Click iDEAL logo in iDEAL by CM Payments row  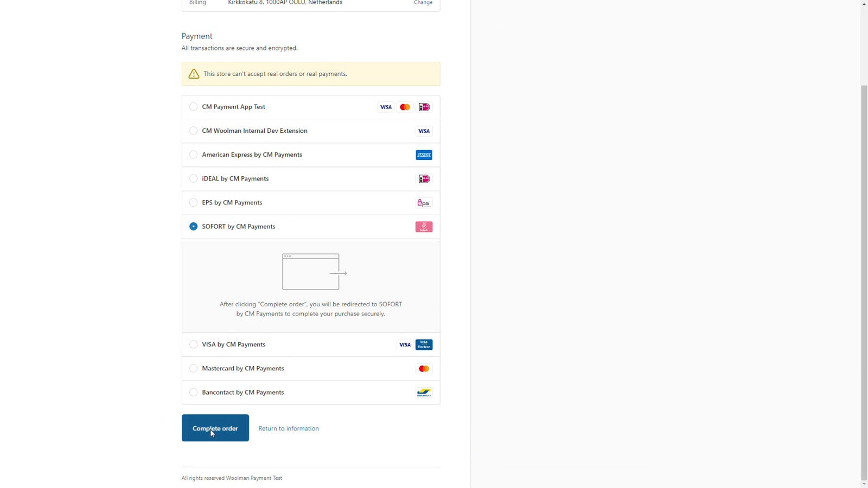pyautogui.click(x=424, y=179)
